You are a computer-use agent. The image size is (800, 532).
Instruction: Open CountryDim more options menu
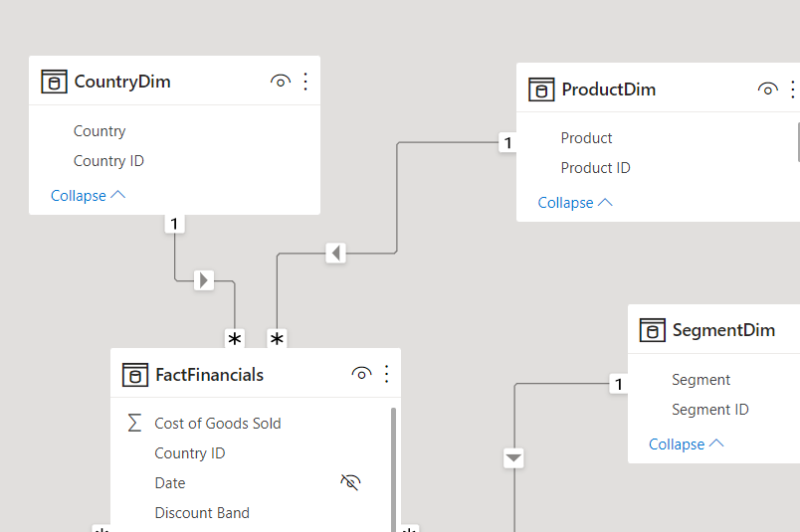(x=305, y=82)
